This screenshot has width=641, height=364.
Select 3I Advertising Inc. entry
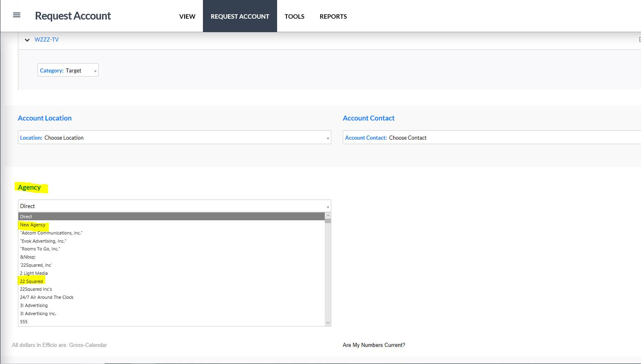[172, 314]
